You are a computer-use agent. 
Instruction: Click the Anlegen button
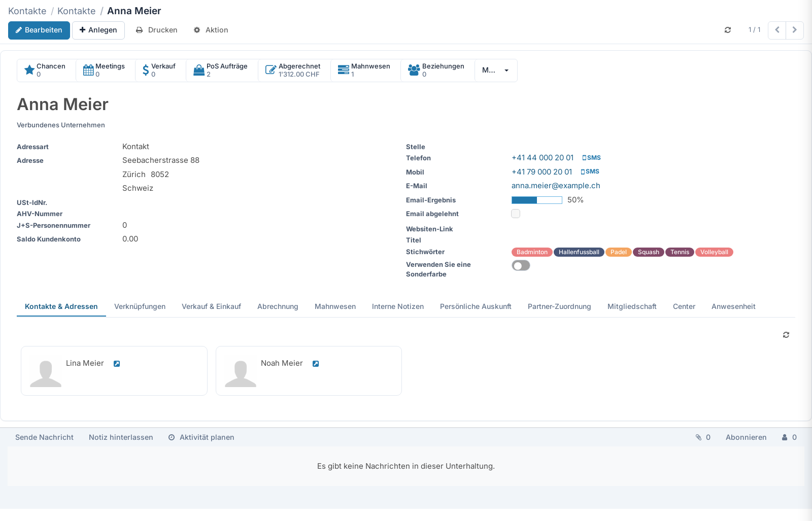coord(98,30)
